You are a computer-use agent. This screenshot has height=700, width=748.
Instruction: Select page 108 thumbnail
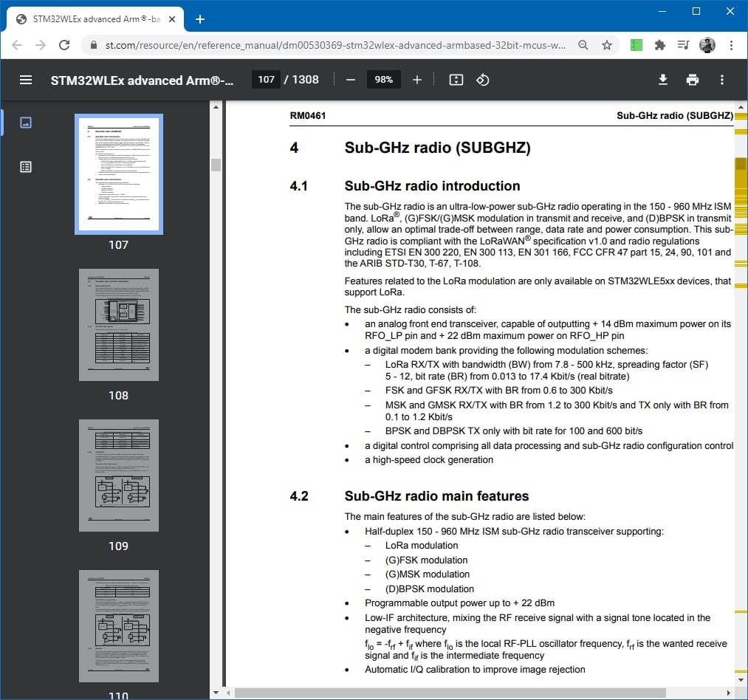[x=119, y=325]
